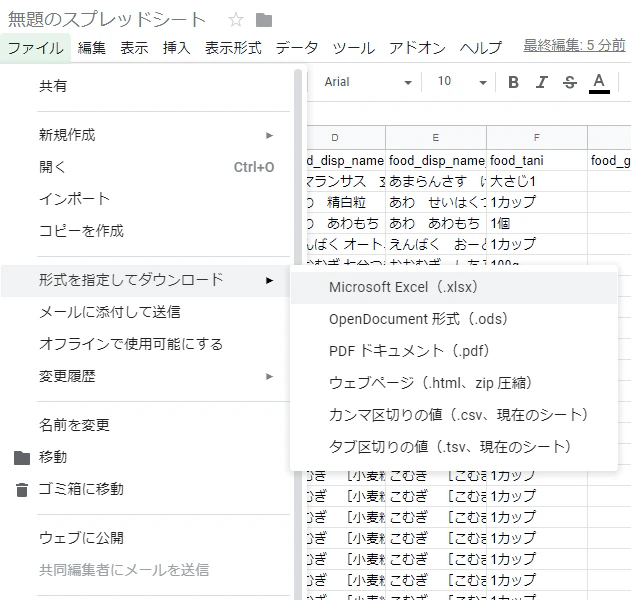631x600 pixels.
Task: Toggle strikethrough formatting
Action: click(569, 82)
